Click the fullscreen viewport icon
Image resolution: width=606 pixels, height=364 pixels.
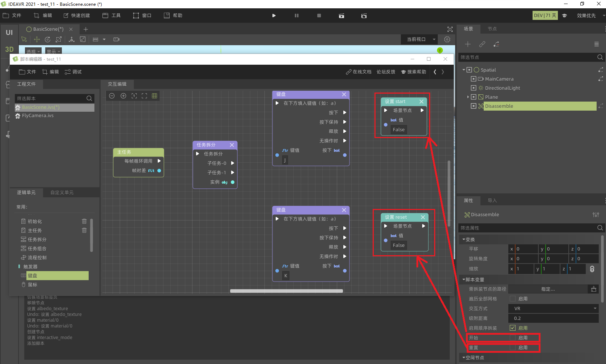point(450,29)
